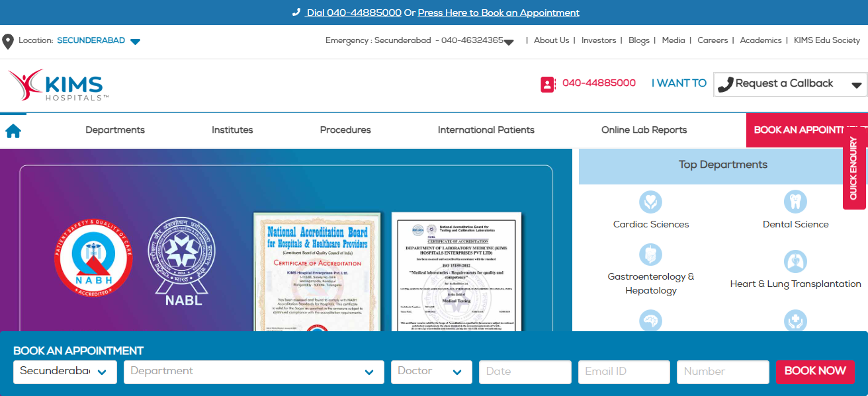
Task: Click the Dental Science department label
Action: tap(795, 225)
